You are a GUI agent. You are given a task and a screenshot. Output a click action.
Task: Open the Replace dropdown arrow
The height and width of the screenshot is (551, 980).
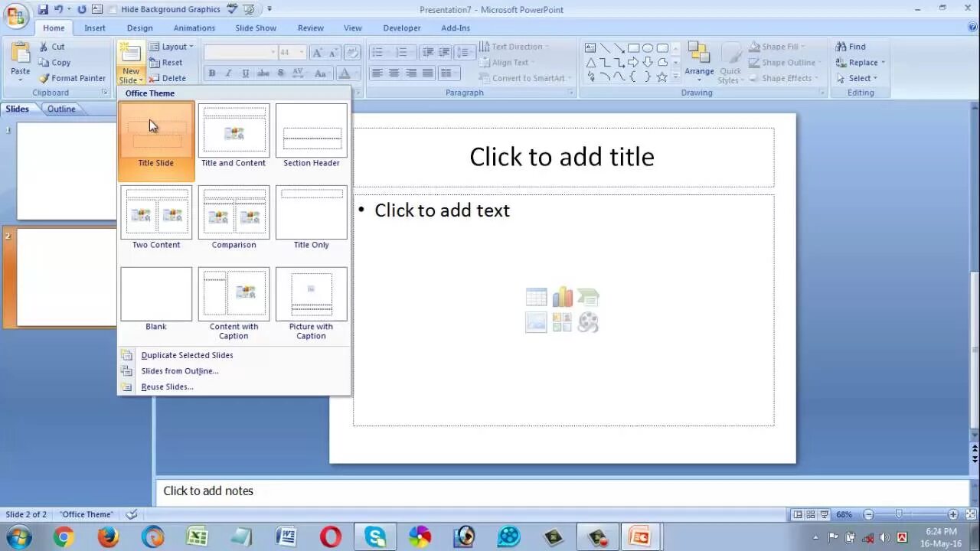click(883, 63)
